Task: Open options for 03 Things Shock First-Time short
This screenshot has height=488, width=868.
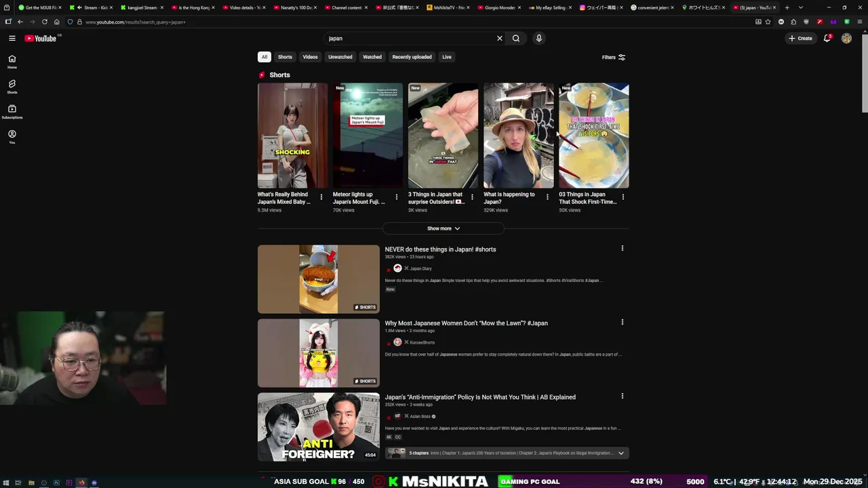Action: (x=623, y=197)
